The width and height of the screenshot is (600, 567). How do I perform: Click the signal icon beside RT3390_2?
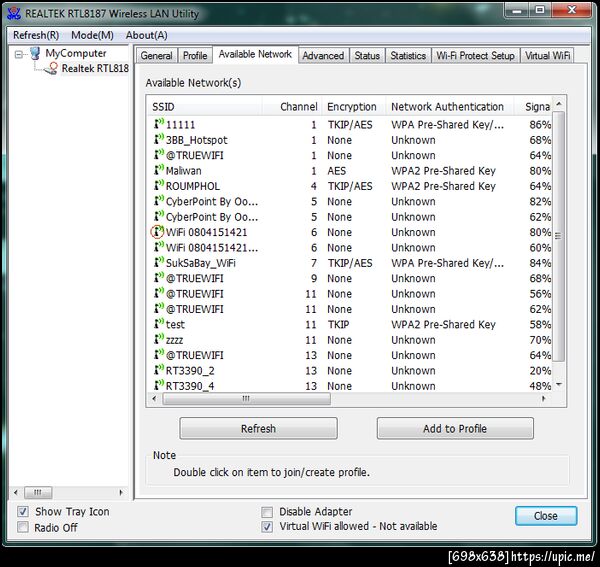pos(159,370)
